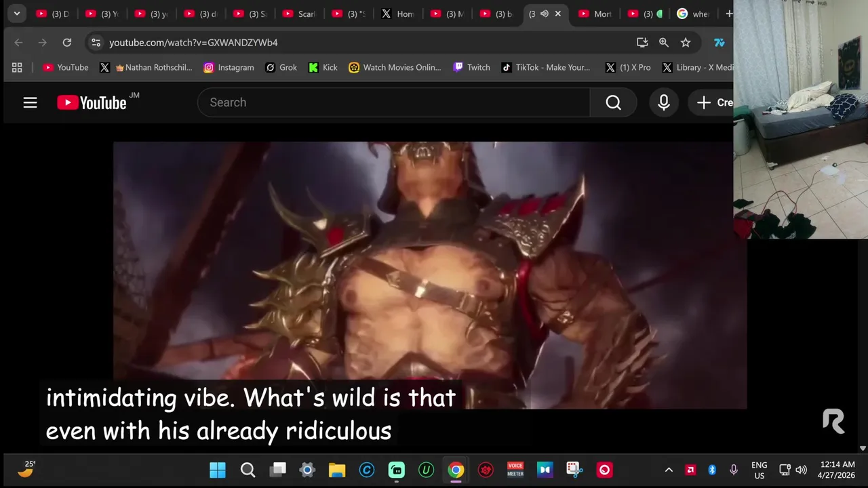Go forward to next page

[x=42, y=43]
